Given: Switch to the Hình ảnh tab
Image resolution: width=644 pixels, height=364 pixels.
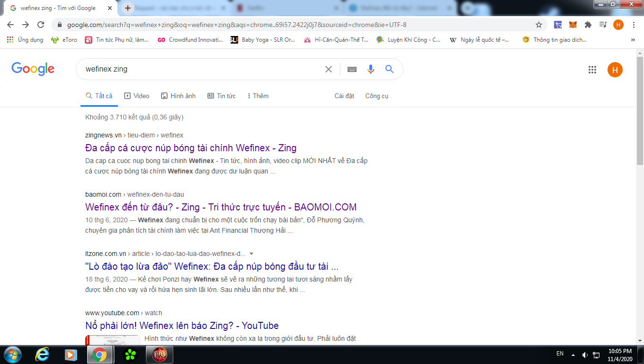Looking at the screenshot, I should pyautogui.click(x=178, y=96).
